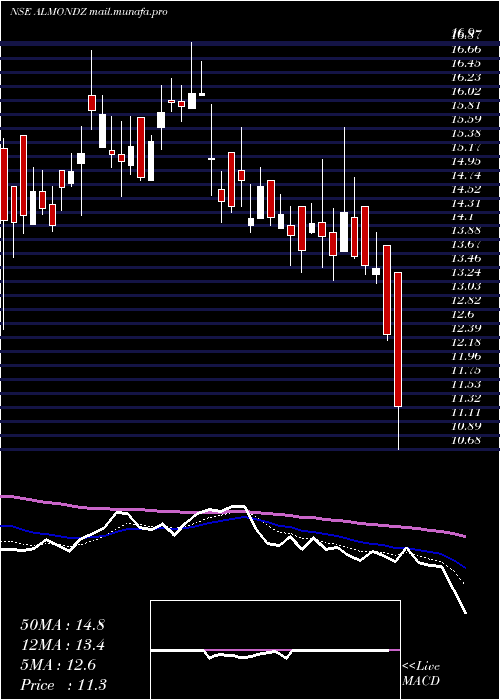
Task: Click the 14.1 price axis label
Action: (x=462, y=217)
